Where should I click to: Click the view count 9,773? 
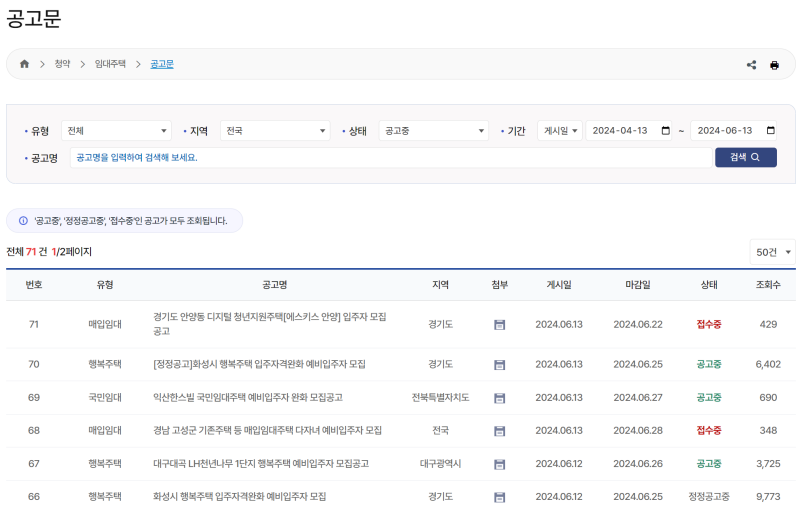pos(768,496)
